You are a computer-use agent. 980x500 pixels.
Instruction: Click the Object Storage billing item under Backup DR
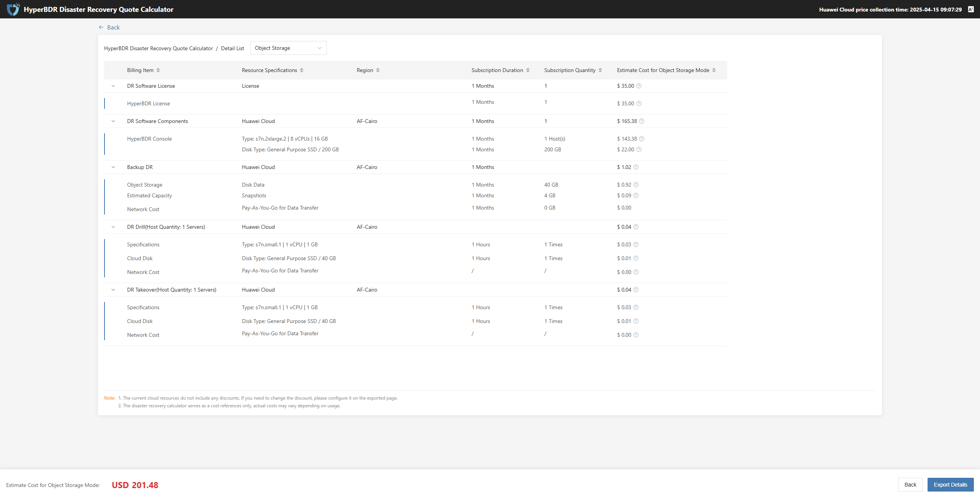[145, 185]
